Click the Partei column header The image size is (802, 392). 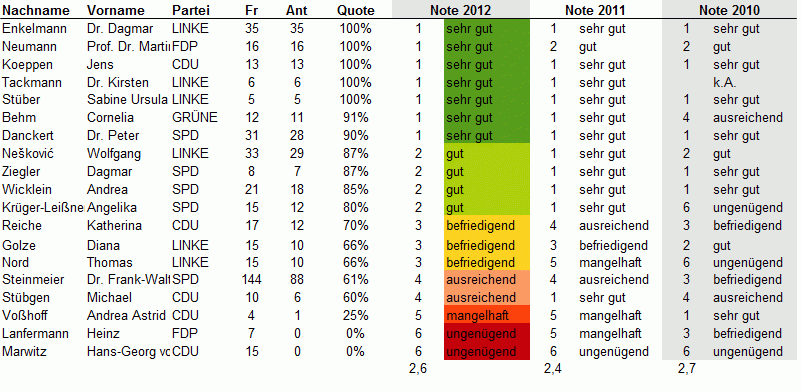pos(191,10)
